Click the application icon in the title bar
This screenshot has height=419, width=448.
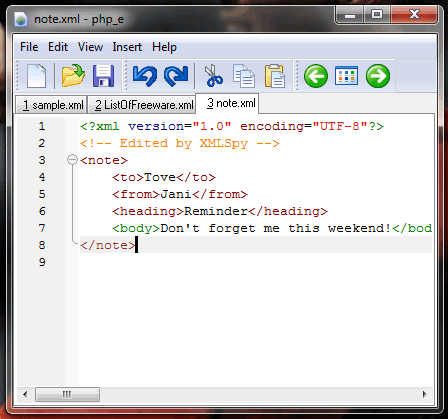coord(21,19)
